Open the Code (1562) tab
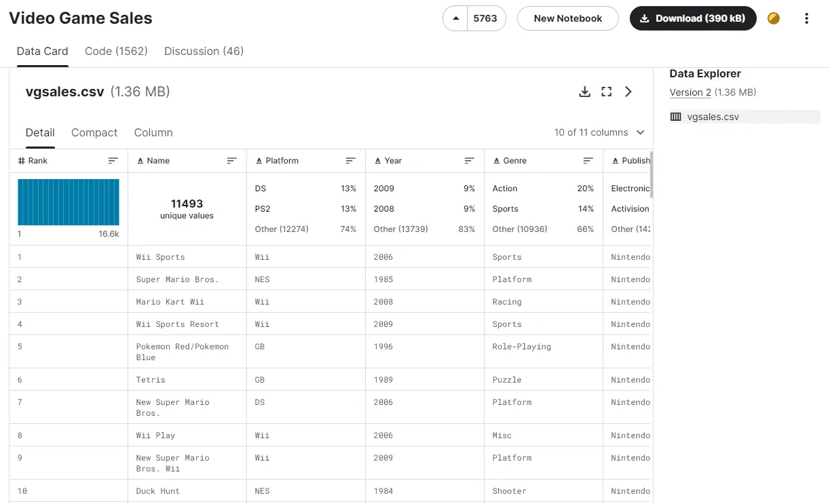The image size is (830, 504). click(116, 51)
